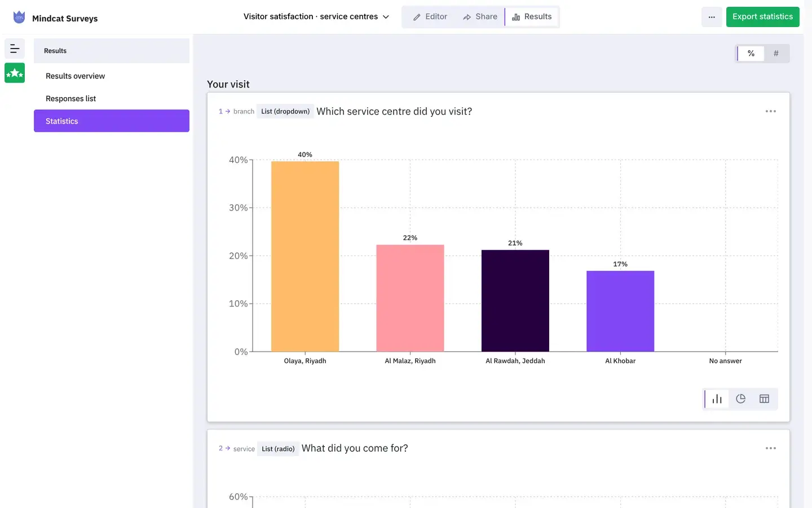Switch question 1 to table view
This screenshot has width=812, height=508.
click(x=765, y=399)
